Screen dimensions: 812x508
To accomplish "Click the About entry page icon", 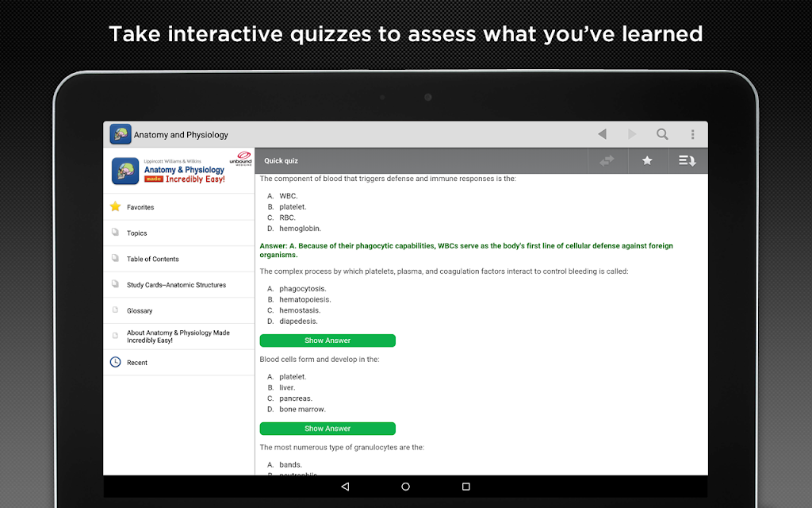I will (x=116, y=336).
